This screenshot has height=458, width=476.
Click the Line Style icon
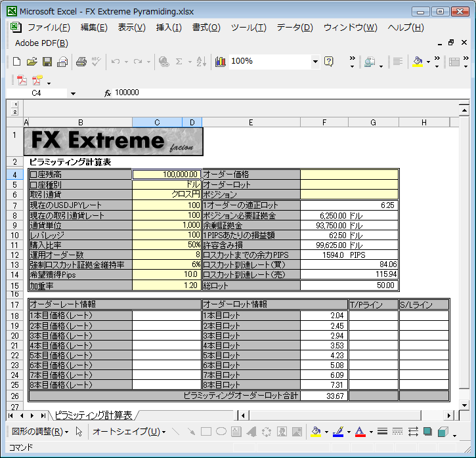click(383, 432)
